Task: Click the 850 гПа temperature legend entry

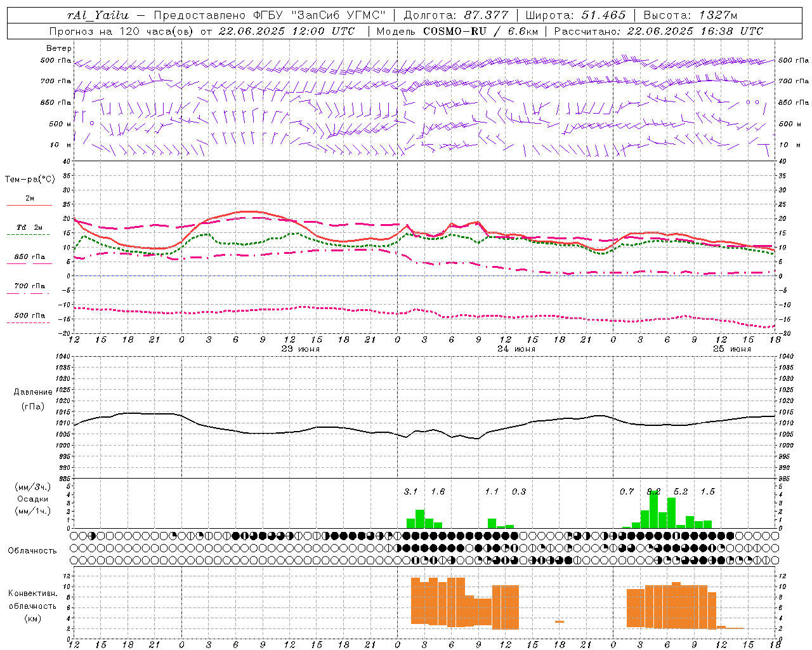Action: 30,257
